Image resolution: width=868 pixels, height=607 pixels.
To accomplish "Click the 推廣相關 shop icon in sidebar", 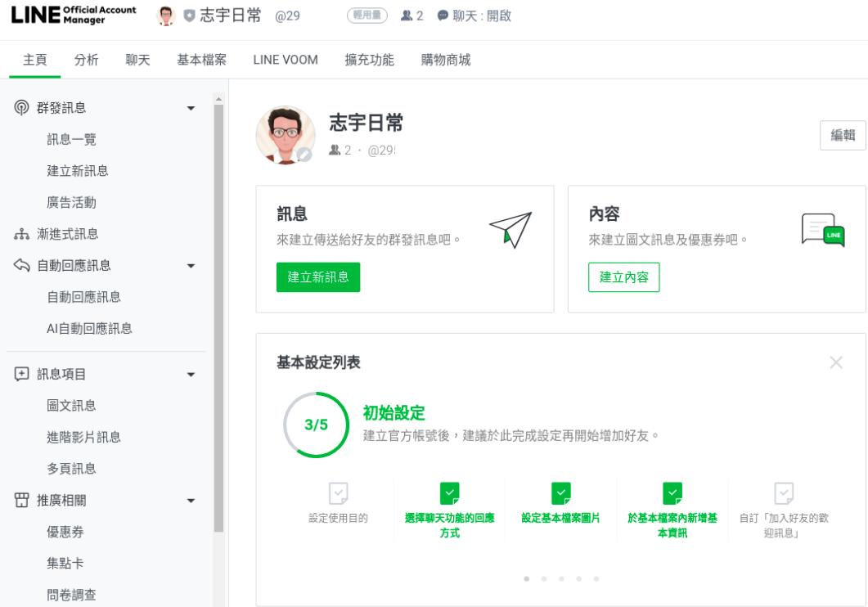I will coord(21,500).
